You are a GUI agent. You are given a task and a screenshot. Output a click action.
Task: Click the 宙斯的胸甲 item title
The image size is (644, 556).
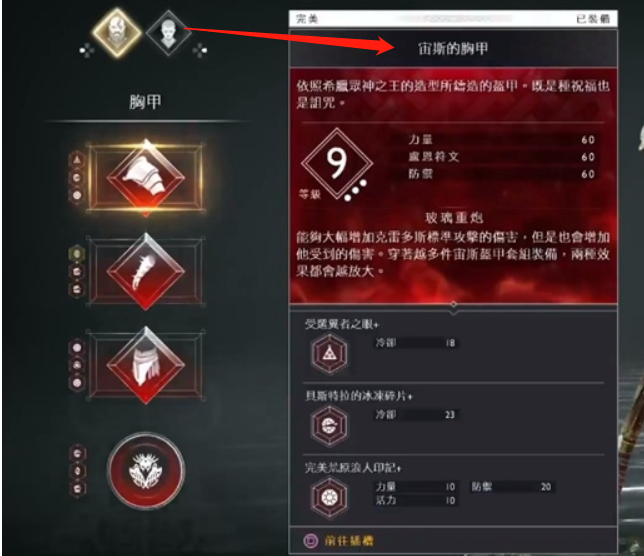click(x=453, y=49)
